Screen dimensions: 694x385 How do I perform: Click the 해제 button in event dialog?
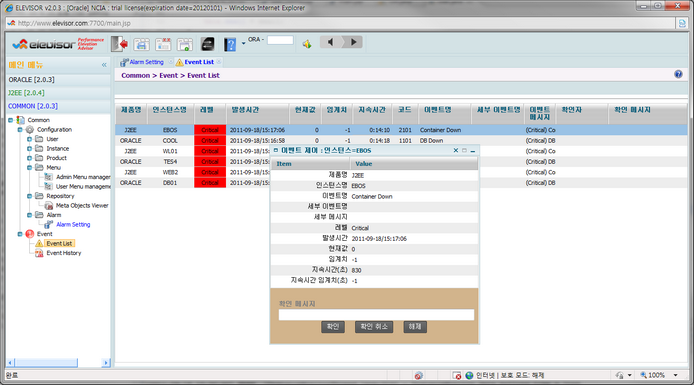[415, 327]
